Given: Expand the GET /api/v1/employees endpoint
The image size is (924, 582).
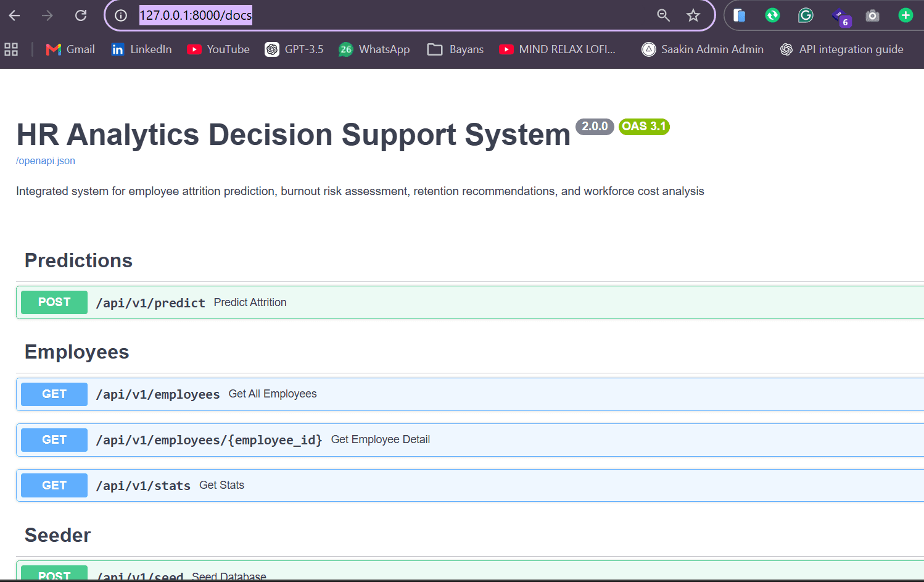Looking at the screenshot, I should 470,394.
